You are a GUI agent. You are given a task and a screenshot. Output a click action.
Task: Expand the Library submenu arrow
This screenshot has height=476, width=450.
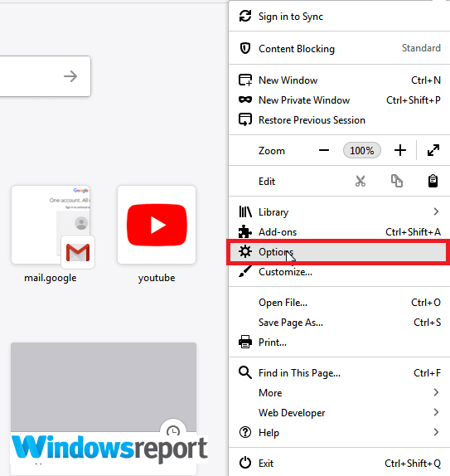436,211
